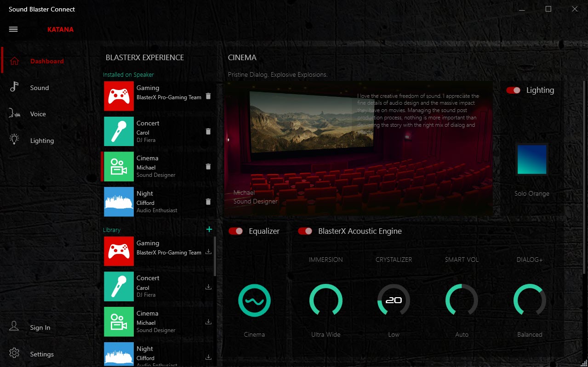Select installed Cinema camera tile
Viewport: 588px width, 367px height.
pyautogui.click(x=119, y=167)
